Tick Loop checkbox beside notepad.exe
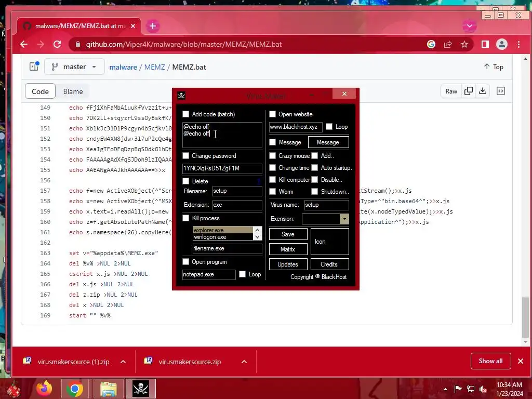 point(242,274)
